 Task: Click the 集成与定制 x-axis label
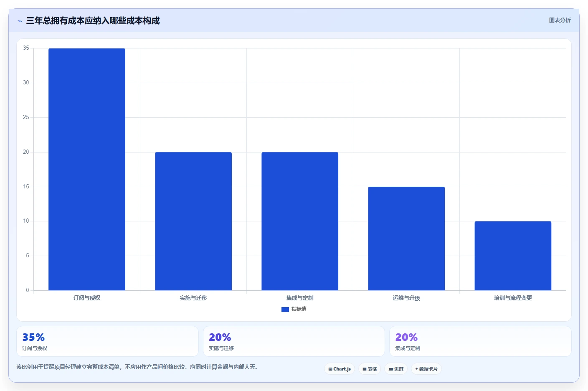(x=300, y=298)
